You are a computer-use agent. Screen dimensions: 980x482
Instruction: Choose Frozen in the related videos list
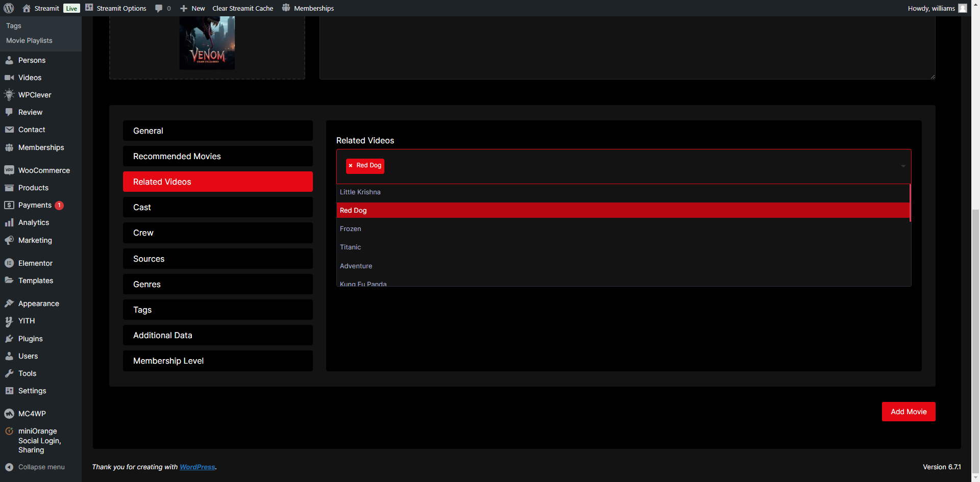click(x=623, y=229)
